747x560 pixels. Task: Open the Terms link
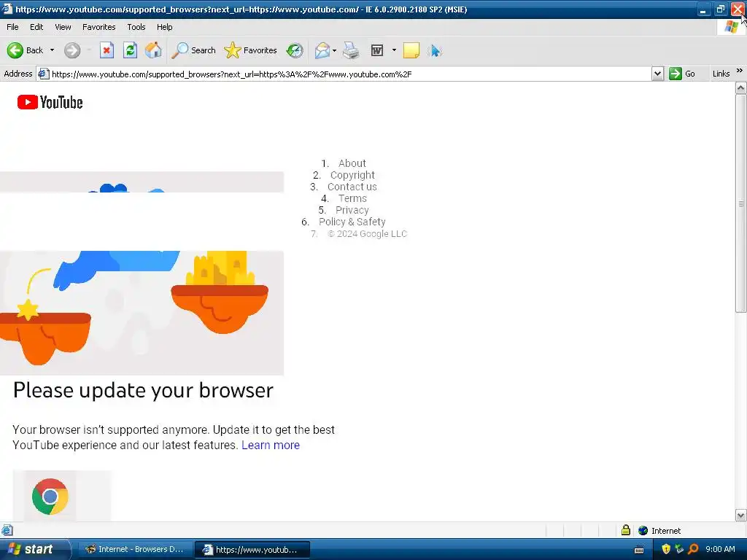click(x=352, y=198)
